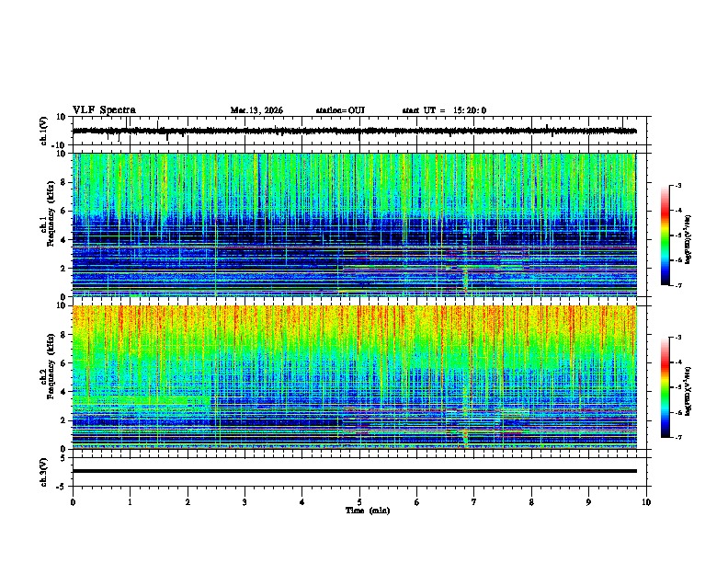Click the ch.2 spectrogram panel
The image size is (728, 563).
354,377
